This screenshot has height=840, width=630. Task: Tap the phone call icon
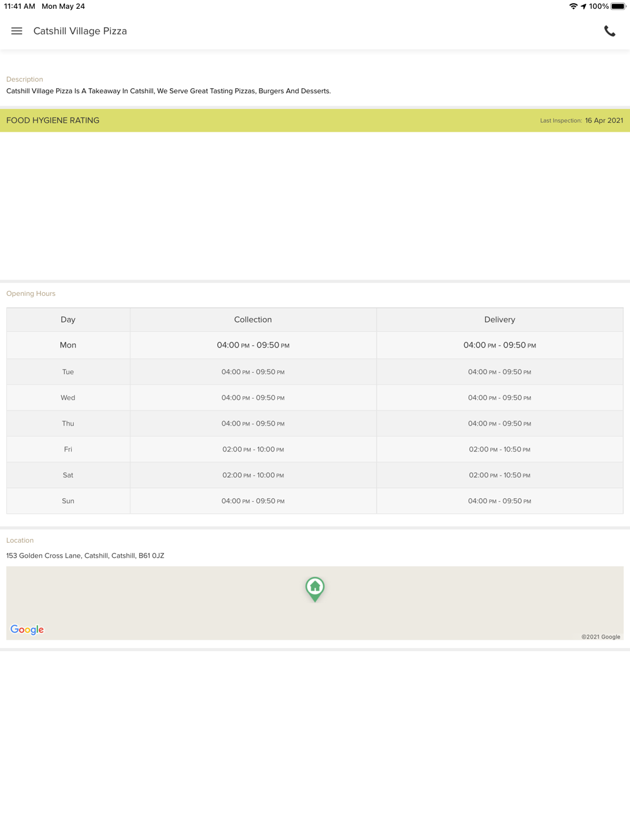(609, 31)
